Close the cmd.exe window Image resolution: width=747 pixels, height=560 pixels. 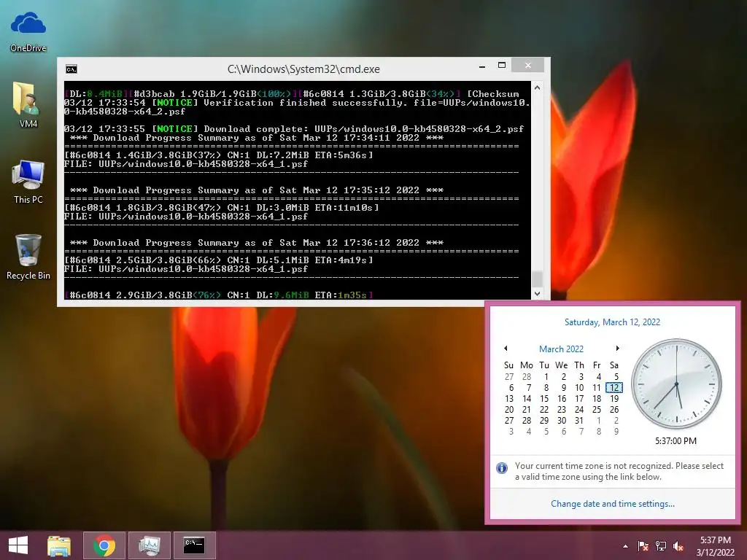(528, 65)
